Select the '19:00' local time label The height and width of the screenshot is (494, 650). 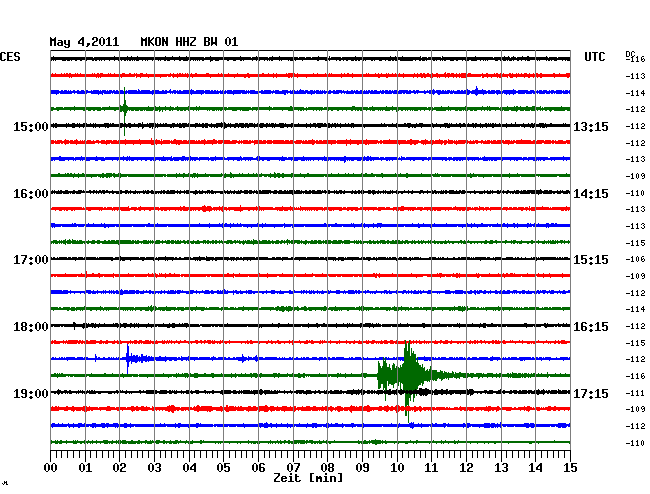(x=31, y=393)
